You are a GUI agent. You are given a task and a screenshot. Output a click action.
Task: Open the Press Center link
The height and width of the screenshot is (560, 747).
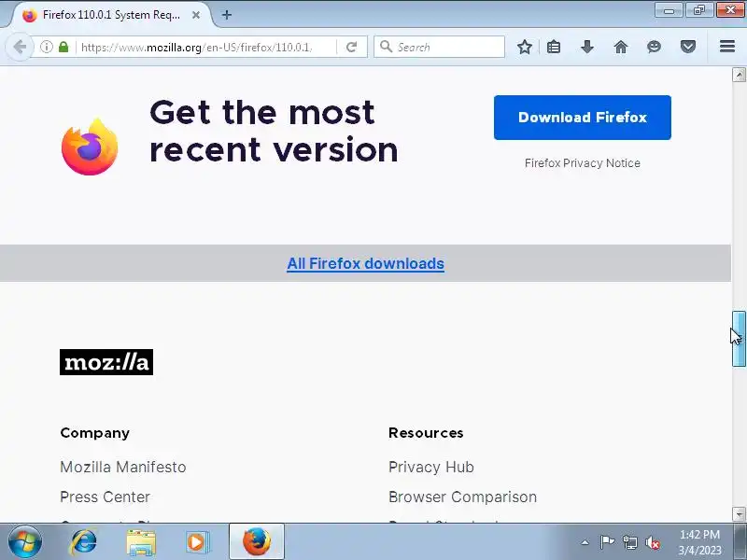pyautogui.click(x=105, y=497)
